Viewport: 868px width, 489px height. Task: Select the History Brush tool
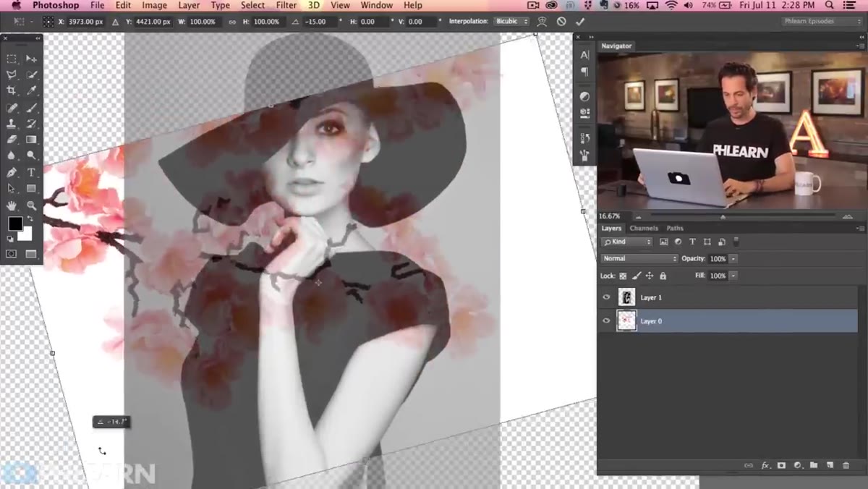(32, 124)
